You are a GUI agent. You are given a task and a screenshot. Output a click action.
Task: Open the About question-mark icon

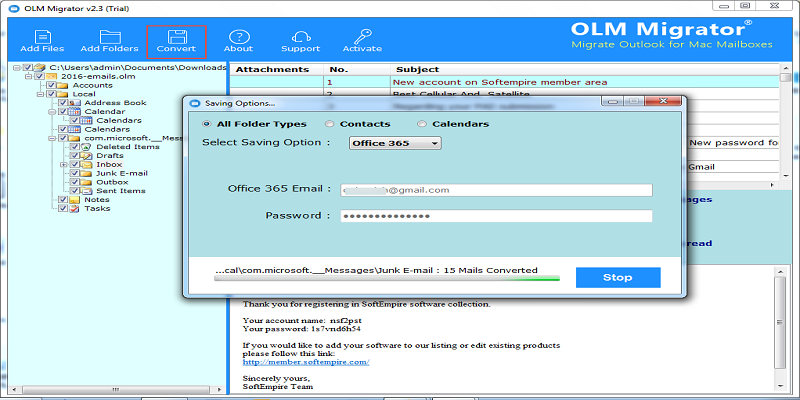(238, 37)
